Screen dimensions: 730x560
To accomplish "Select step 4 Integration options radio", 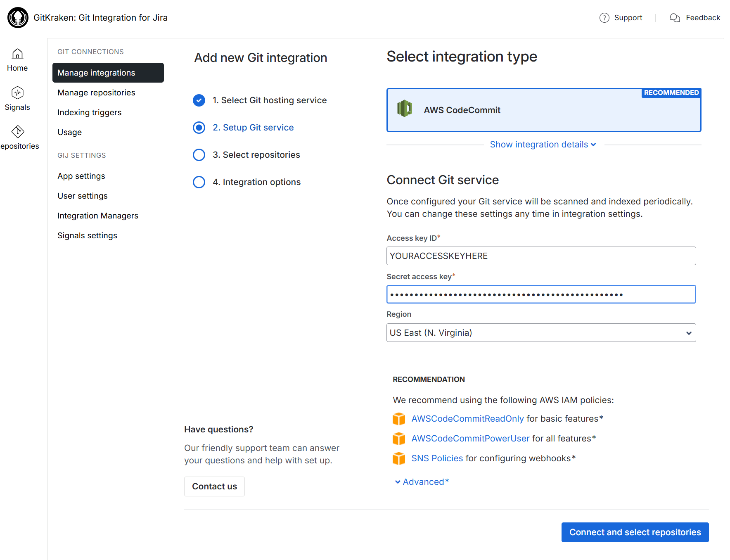I will [x=199, y=182].
